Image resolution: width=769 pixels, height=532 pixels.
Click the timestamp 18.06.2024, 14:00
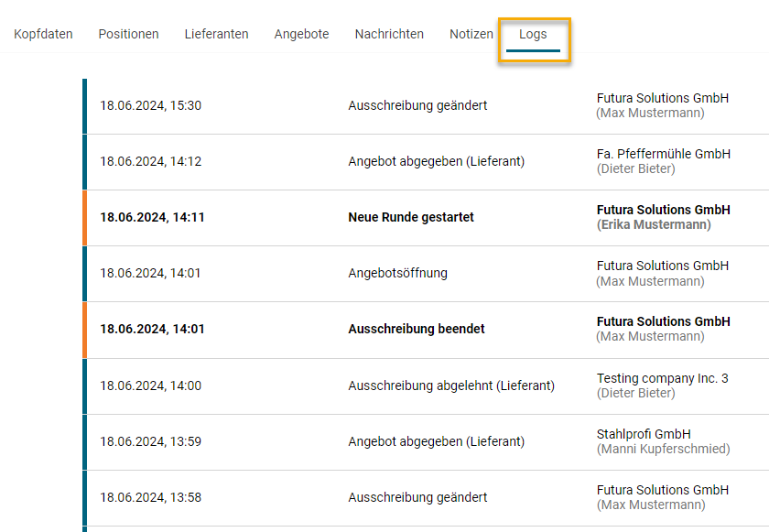(150, 385)
